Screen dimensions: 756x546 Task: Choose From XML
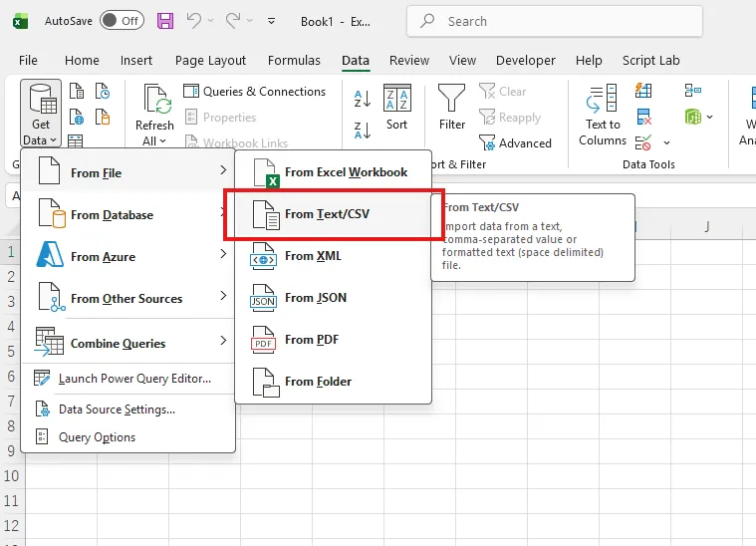(x=333, y=256)
